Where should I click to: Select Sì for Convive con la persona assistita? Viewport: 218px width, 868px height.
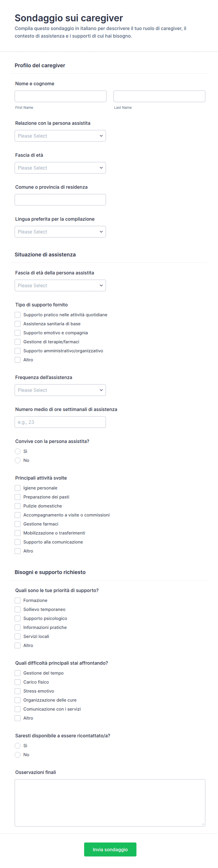pos(18,451)
